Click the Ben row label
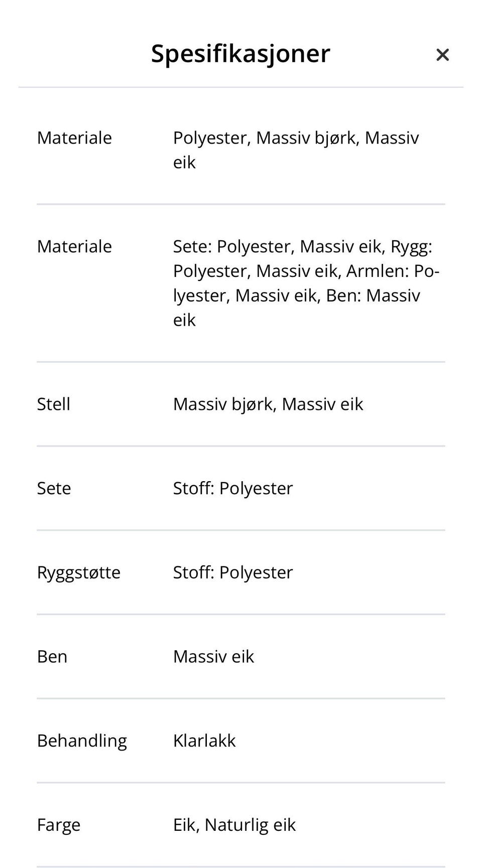 coord(52,657)
